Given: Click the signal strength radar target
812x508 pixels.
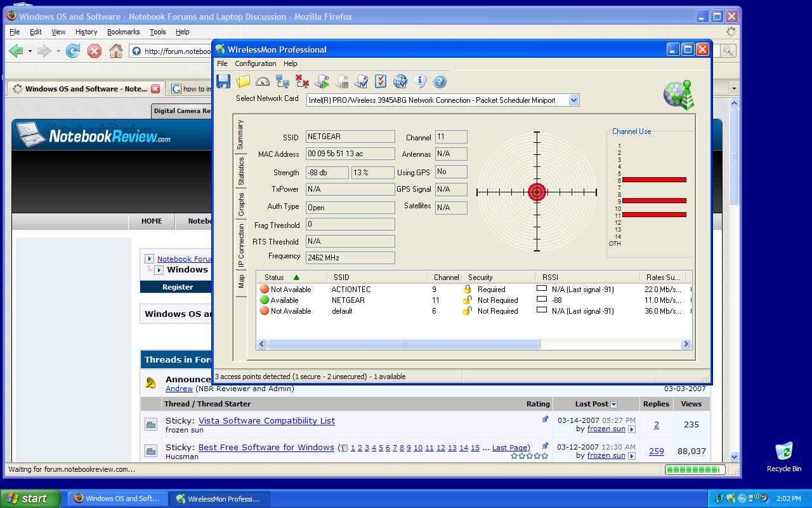Looking at the screenshot, I should 537,192.
